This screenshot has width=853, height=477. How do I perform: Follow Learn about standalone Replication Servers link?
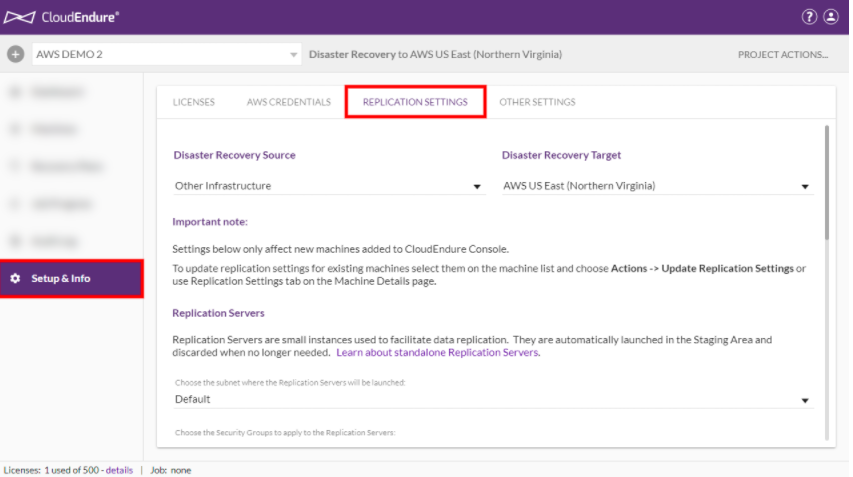coord(438,352)
